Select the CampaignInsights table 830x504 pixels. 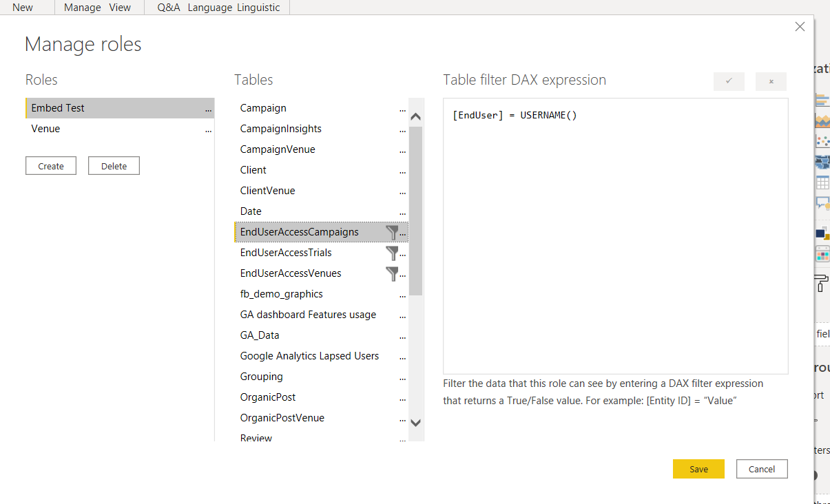click(x=322, y=129)
